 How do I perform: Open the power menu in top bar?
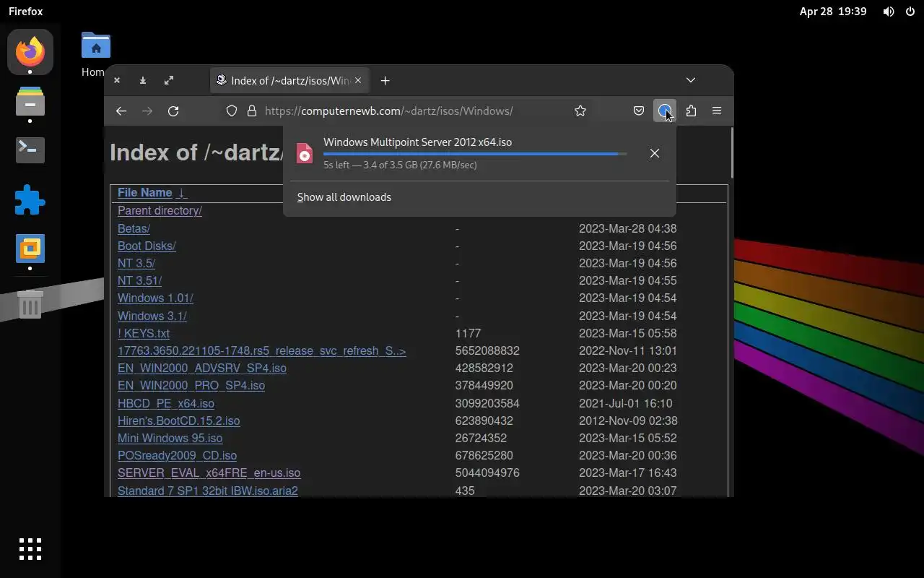tap(909, 12)
